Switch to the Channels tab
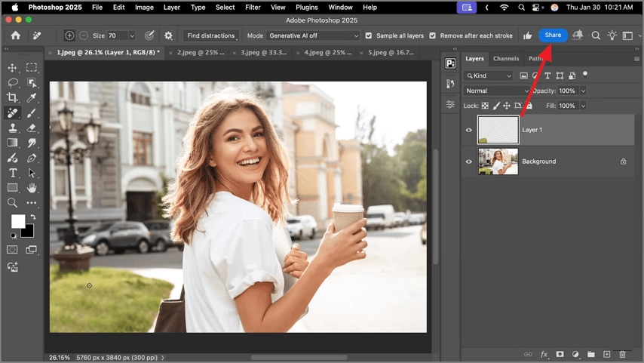Screen dimensions: 644x363 click(505, 58)
